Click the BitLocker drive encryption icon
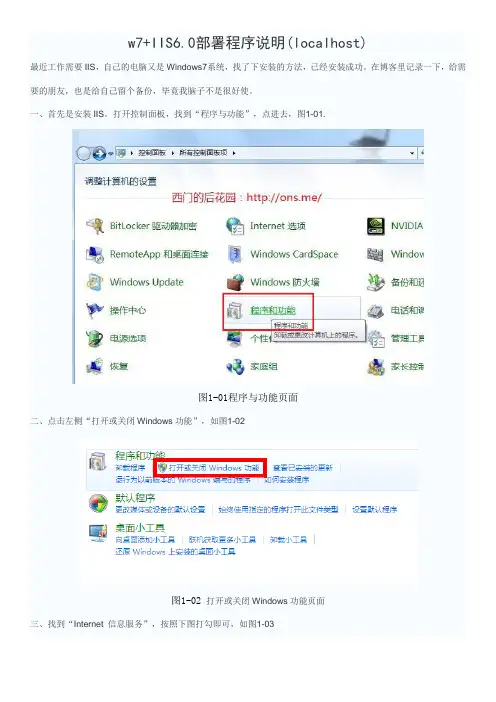Screen dimensions: 496x702 coord(95,226)
